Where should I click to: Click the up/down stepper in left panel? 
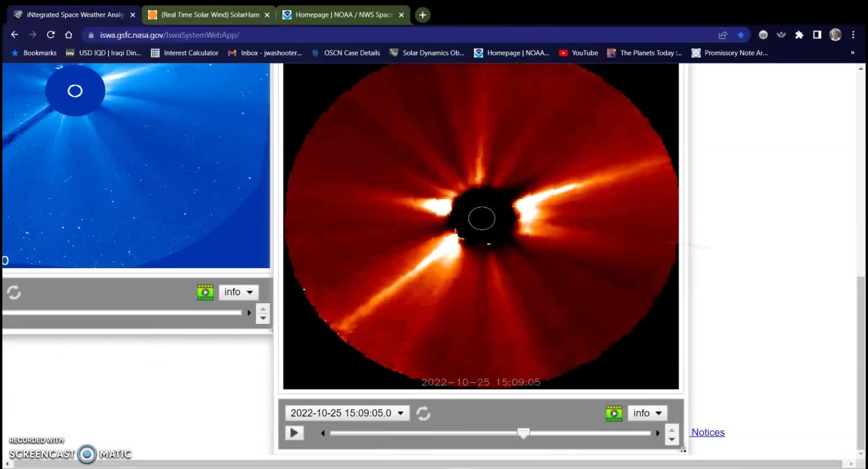[x=263, y=313]
